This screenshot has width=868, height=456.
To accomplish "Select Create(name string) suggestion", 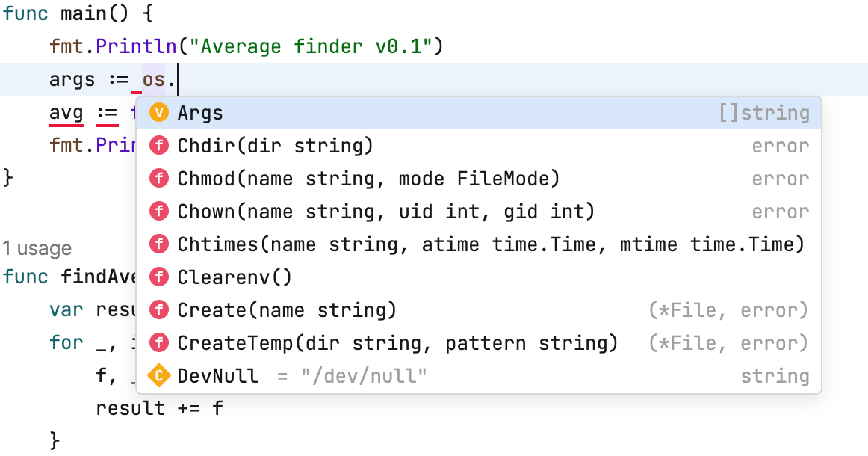I will click(287, 310).
